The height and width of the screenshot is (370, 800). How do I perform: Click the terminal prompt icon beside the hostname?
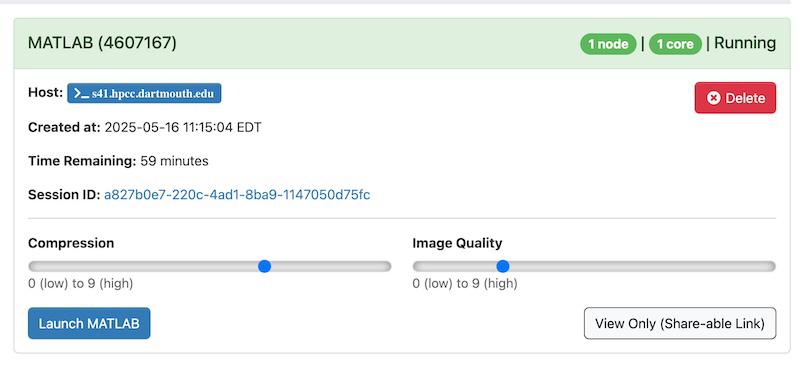pyautogui.click(x=81, y=93)
